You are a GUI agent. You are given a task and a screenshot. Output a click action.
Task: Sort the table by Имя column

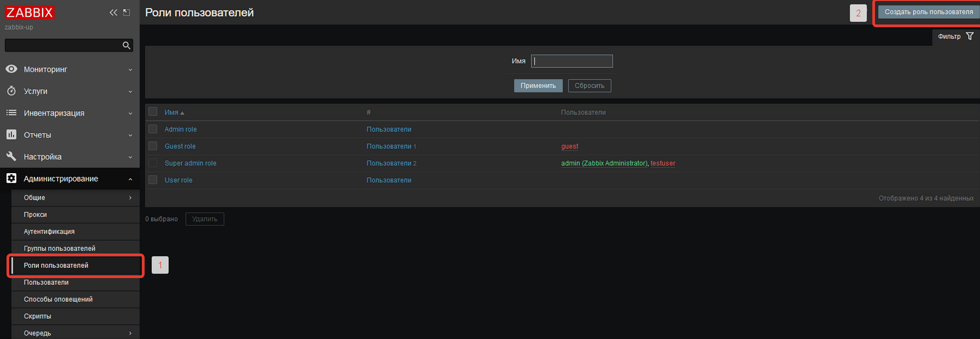[x=171, y=112]
